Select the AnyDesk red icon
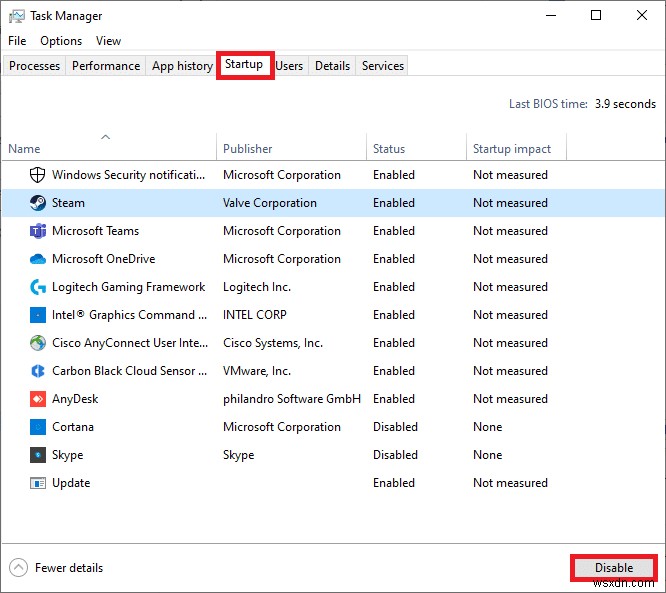Image resolution: width=666 pixels, height=593 pixels. [x=38, y=399]
